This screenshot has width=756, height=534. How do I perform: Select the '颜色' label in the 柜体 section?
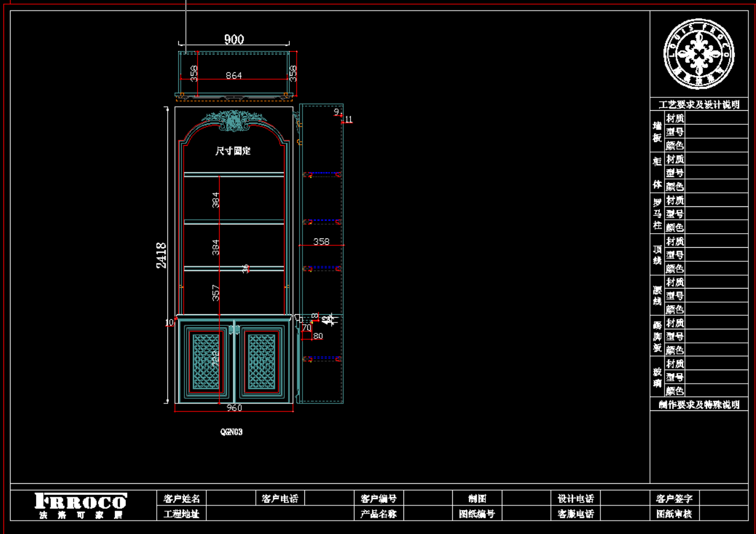(x=675, y=187)
